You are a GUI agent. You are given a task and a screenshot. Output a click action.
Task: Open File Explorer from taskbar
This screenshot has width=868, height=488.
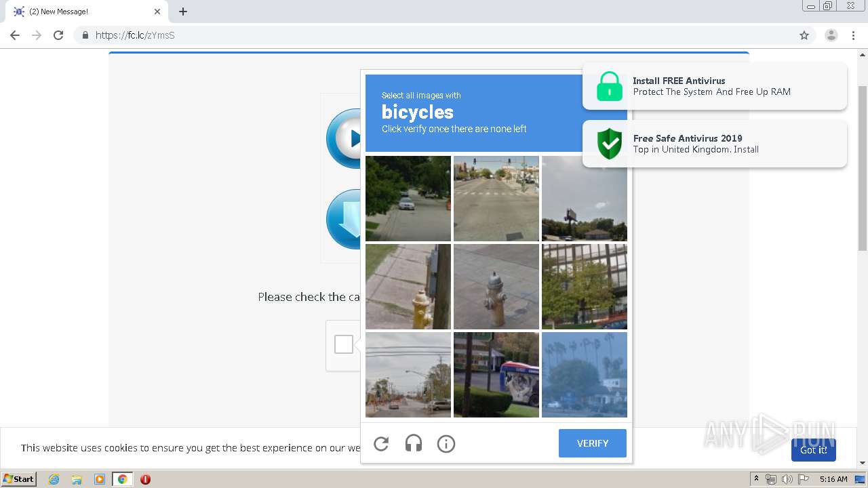coord(77,479)
